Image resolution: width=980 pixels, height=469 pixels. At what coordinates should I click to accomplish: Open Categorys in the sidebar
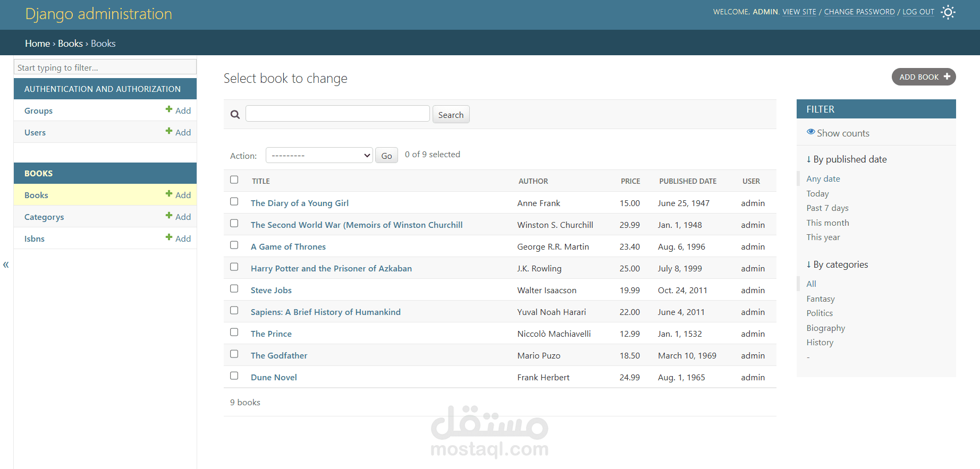[44, 217]
